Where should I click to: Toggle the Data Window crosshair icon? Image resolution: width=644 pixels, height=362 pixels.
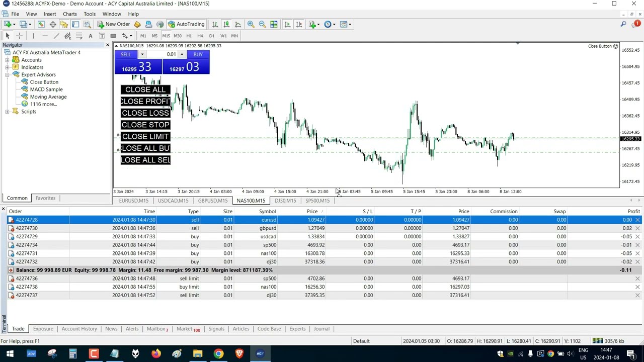click(53, 24)
